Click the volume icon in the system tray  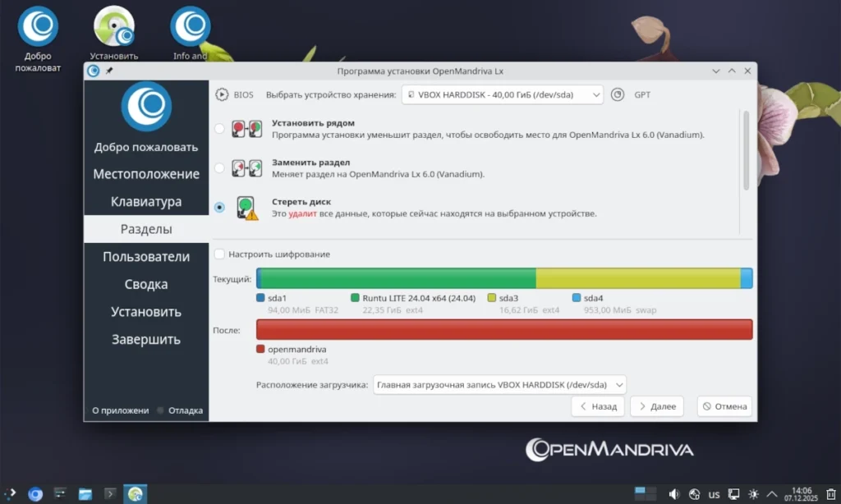674,494
